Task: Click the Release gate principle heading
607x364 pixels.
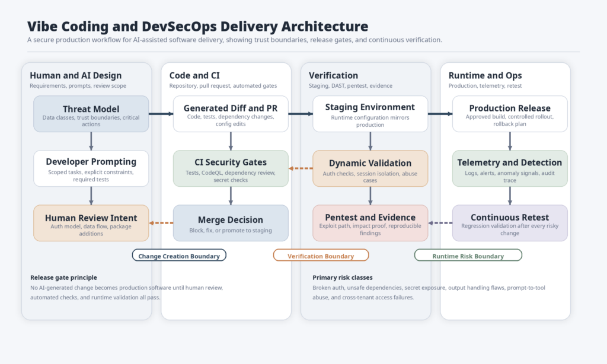Action: [63, 277]
